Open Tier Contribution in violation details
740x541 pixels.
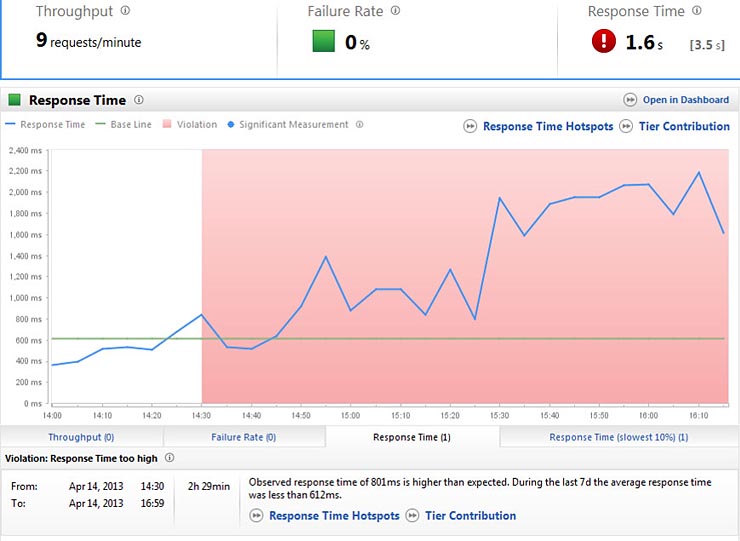(x=470, y=516)
